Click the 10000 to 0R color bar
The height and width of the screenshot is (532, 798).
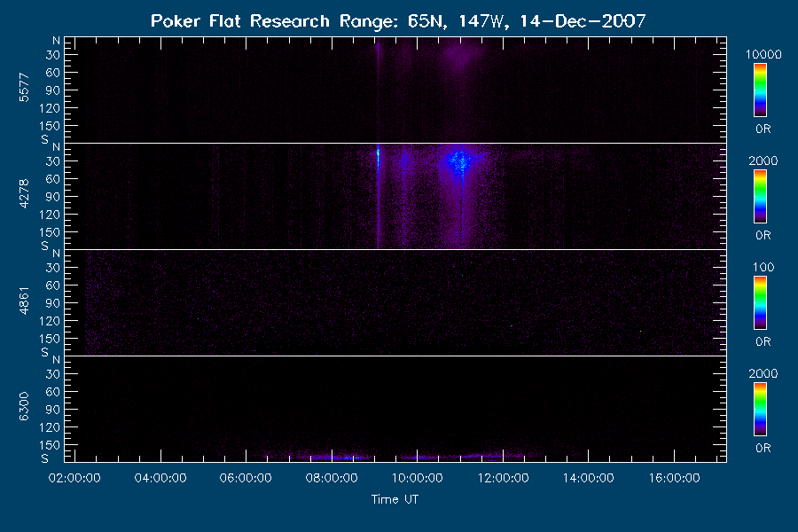click(760, 90)
